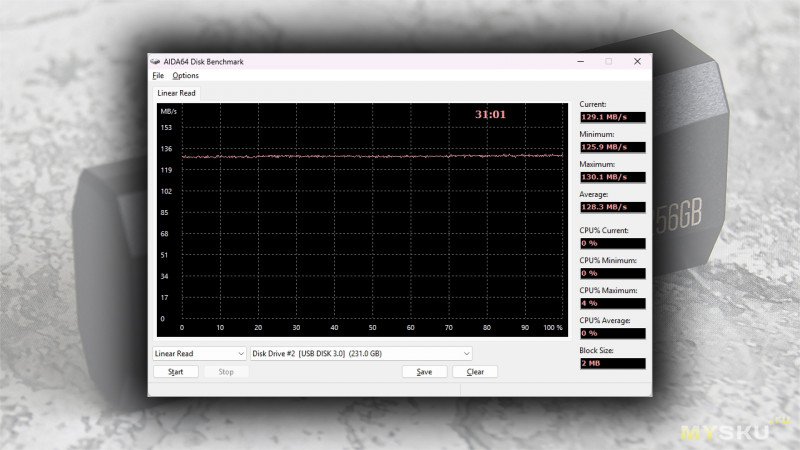800x450 pixels.
Task: Click the read speed line on graph
Action: 370,156
